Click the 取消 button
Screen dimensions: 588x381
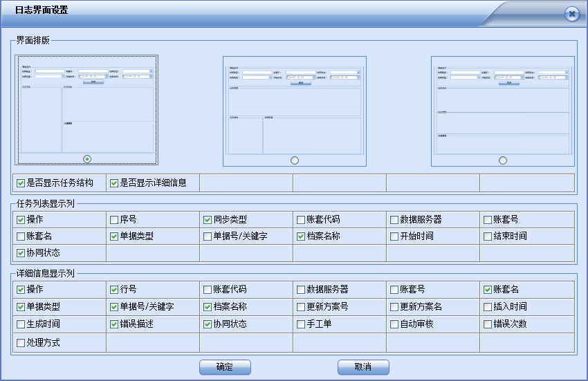click(x=363, y=367)
